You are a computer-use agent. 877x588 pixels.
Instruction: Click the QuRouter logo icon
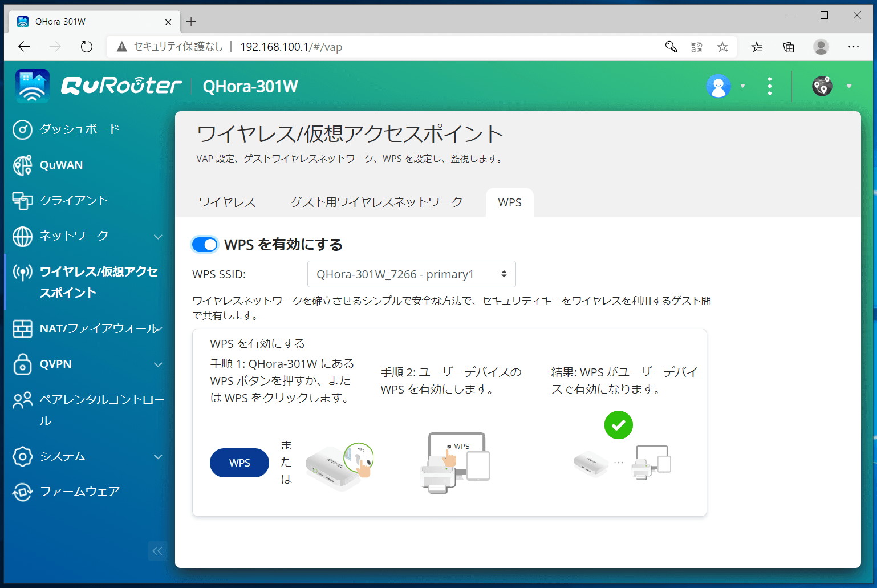(x=33, y=86)
